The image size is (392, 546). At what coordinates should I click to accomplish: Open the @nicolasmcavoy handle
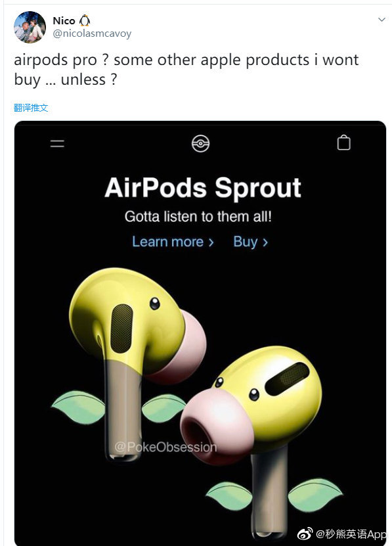92,34
